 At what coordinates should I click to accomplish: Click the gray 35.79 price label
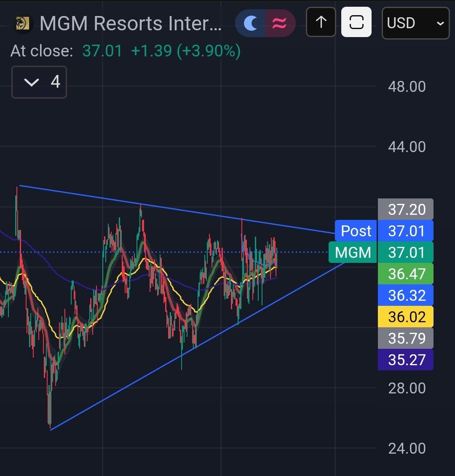pyautogui.click(x=406, y=338)
